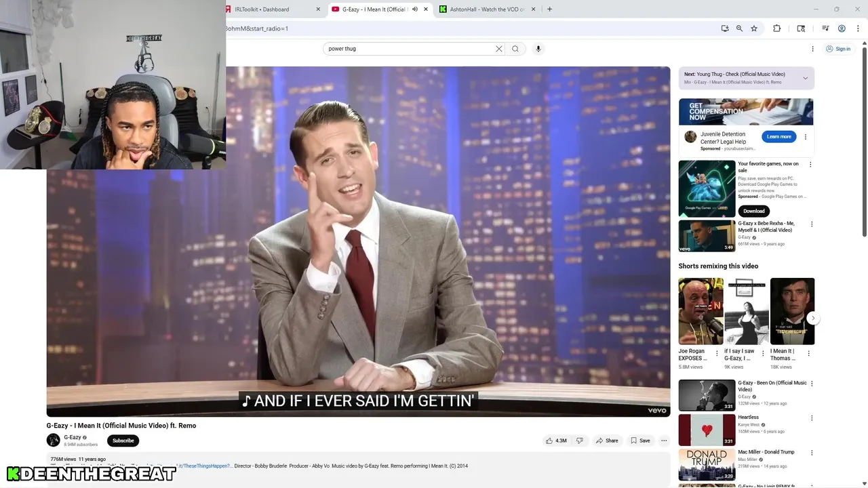The image size is (868, 488).
Task: Open the 'if I say I saw G-Eazy' short
Action: tap(747, 311)
